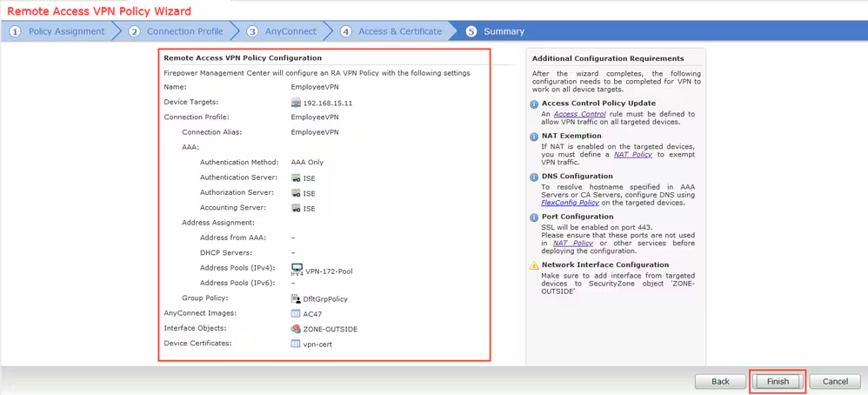Click the Finish button
The height and width of the screenshot is (395, 868).
click(x=778, y=381)
